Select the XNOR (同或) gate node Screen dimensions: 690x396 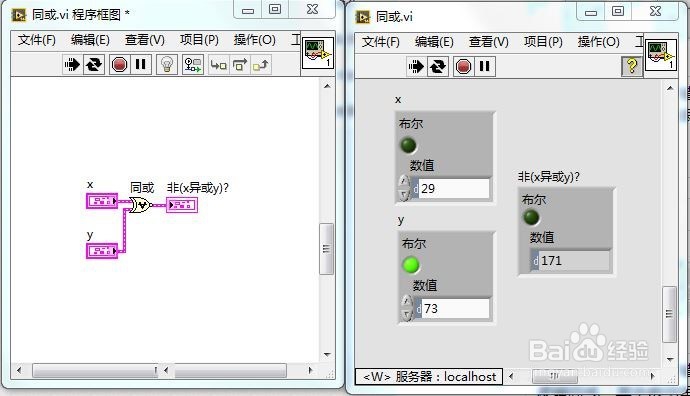tap(140, 205)
